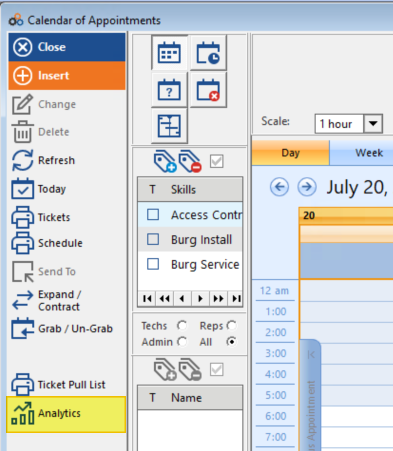Go to next Skills record

click(200, 298)
